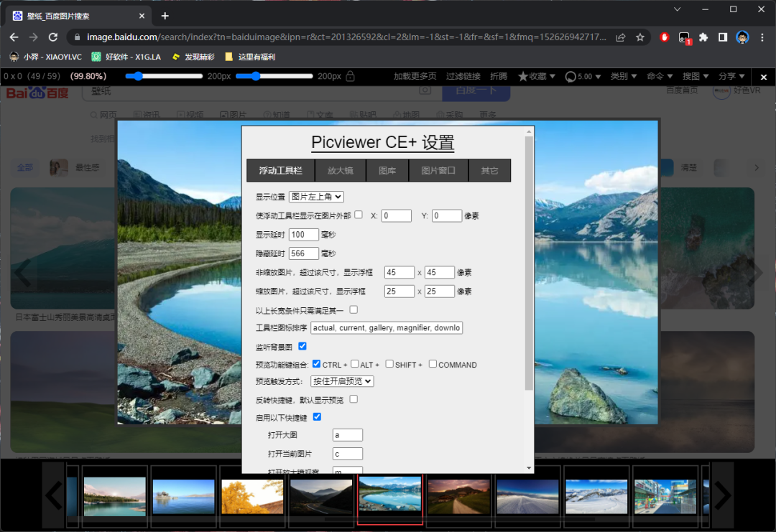This screenshot has width=776, height=532.
Task: Uncheck the 监听背景图 checkbox
Action: [x=302, y=346]
